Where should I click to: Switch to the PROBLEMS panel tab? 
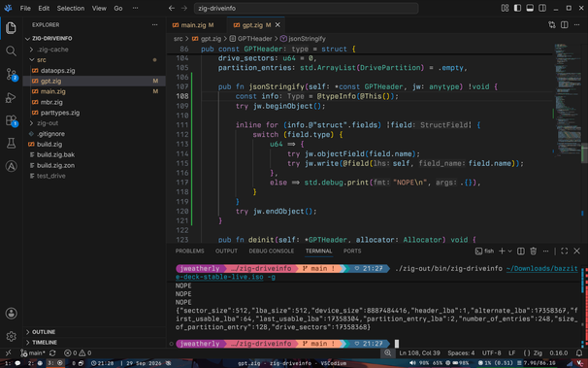(x=190, y=251)
